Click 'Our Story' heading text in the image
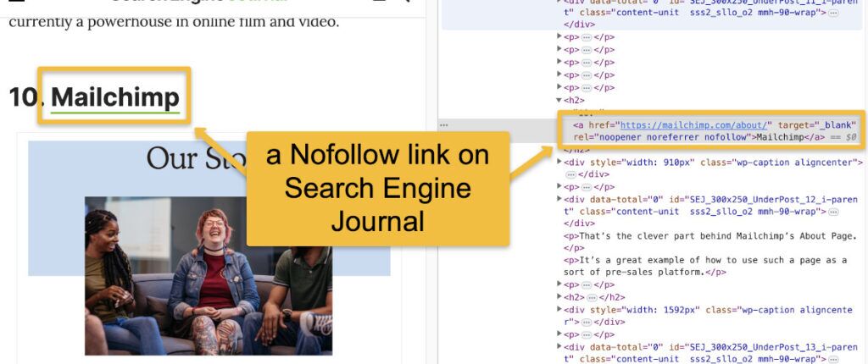 click(195, 157)
